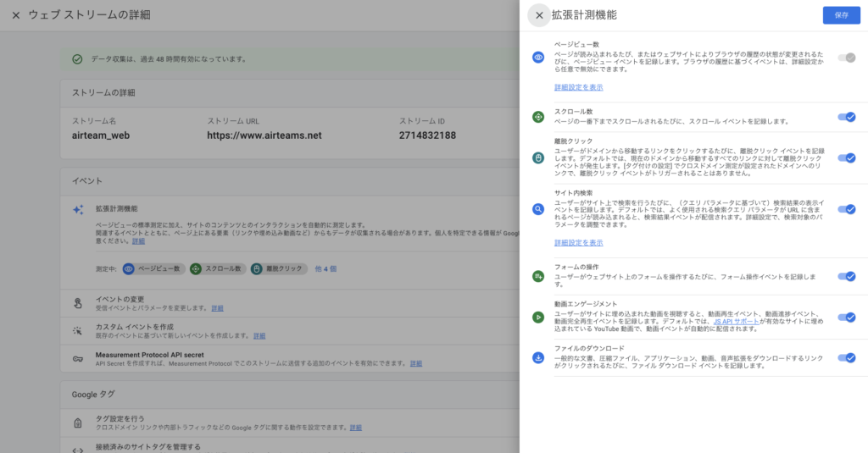Click the フォームの操作 form icon

coord(537,276)
